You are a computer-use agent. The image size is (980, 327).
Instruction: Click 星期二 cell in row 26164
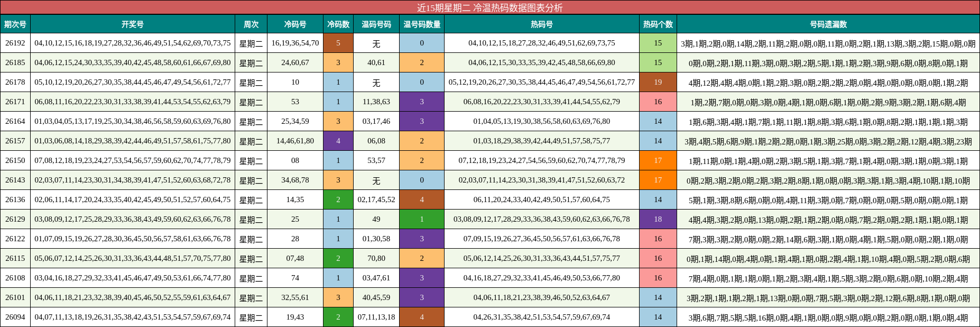[x=251, y=121]
